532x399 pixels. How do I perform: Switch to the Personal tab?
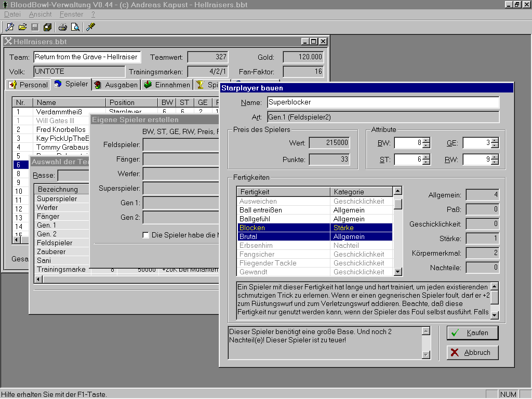point(29,85)
